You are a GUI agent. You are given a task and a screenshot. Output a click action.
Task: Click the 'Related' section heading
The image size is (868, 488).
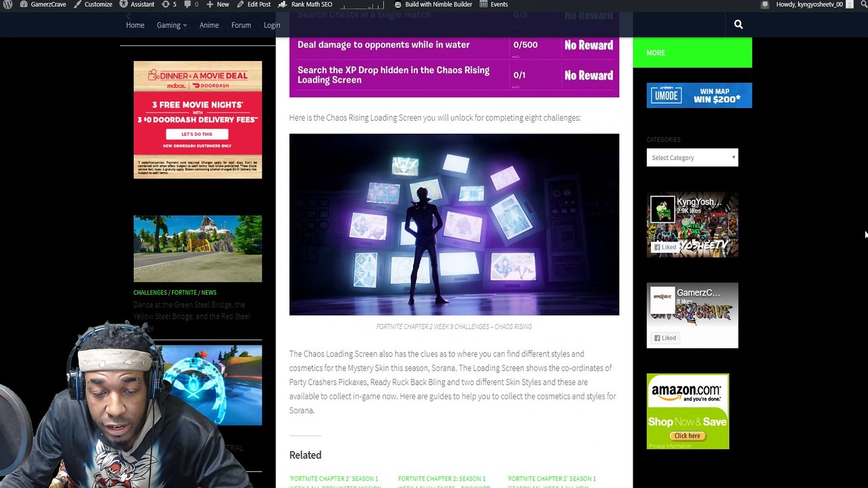(305, 455)
